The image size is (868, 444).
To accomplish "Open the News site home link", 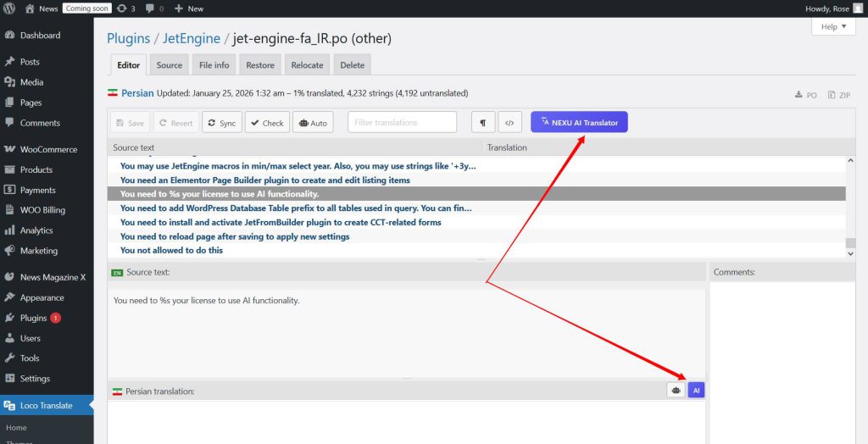I will [x=42, y=8].
